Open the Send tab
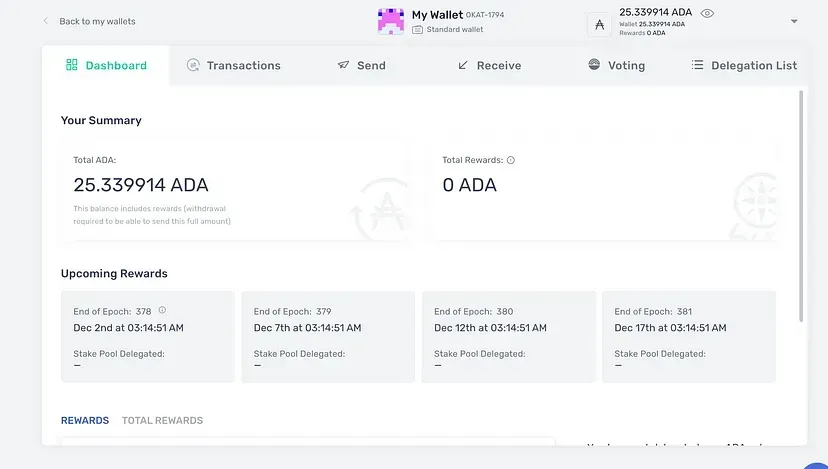This screenshot has width=828, height=469. [x=361, y=65]
